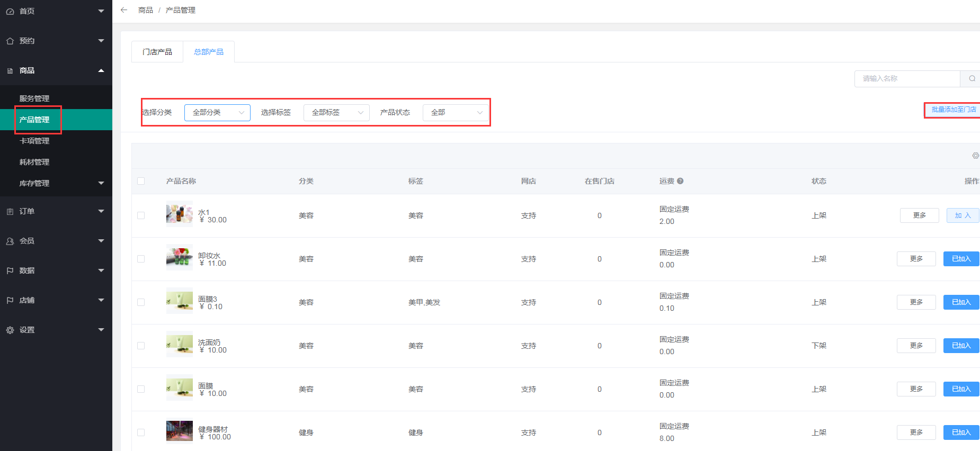Check the box for product 水1

(x=141, y=215)
